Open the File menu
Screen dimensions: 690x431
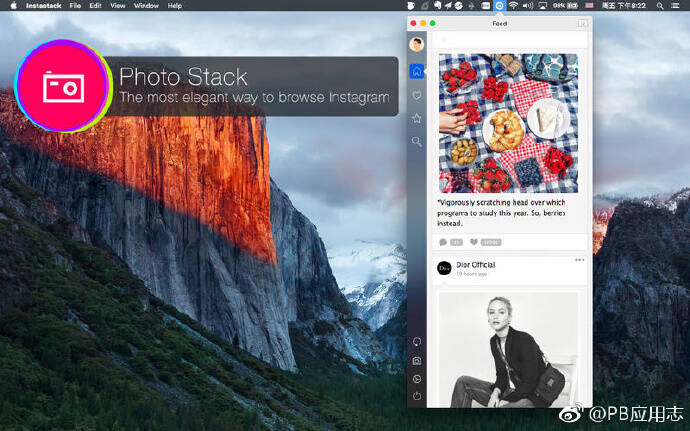click(x=75, y=6)
